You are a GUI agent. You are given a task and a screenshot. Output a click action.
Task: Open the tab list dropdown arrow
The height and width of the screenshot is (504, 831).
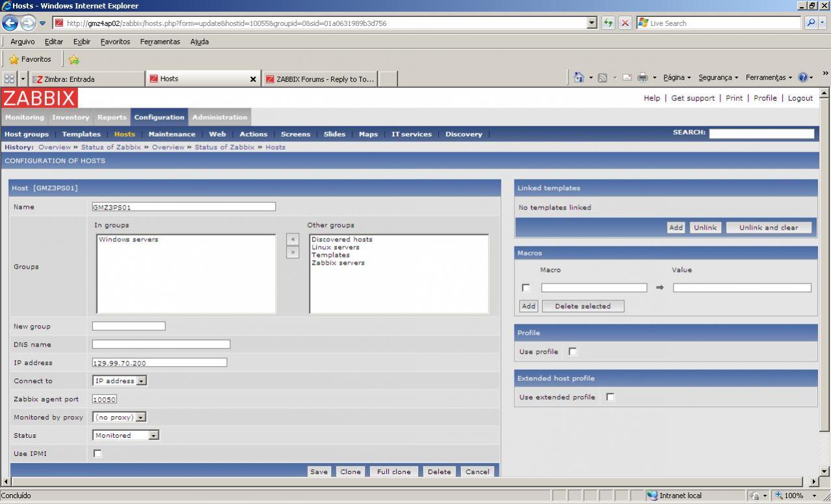tap(23, 79)
